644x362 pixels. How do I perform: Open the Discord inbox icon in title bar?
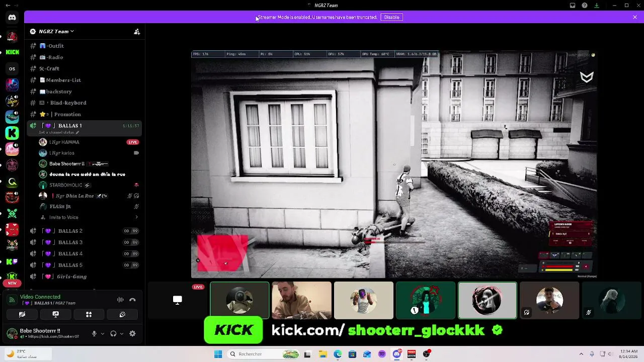pyautogui.click(x=573, y=6)
